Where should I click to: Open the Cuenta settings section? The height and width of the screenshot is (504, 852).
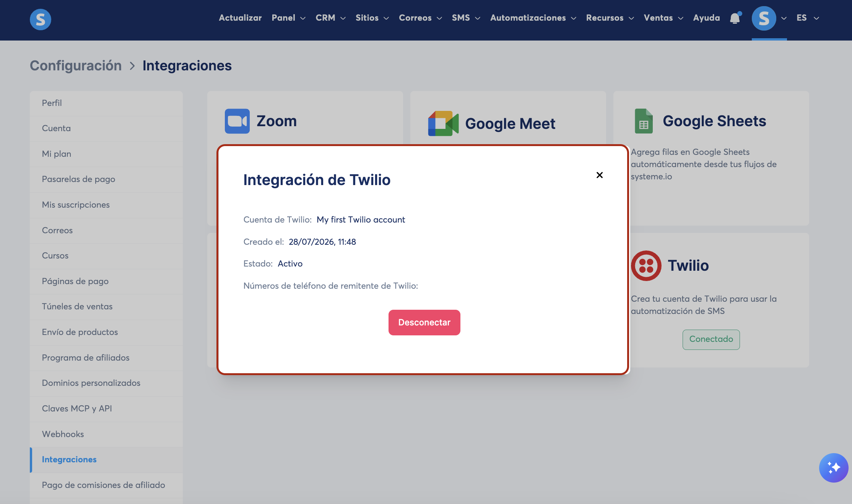[106, 128]
